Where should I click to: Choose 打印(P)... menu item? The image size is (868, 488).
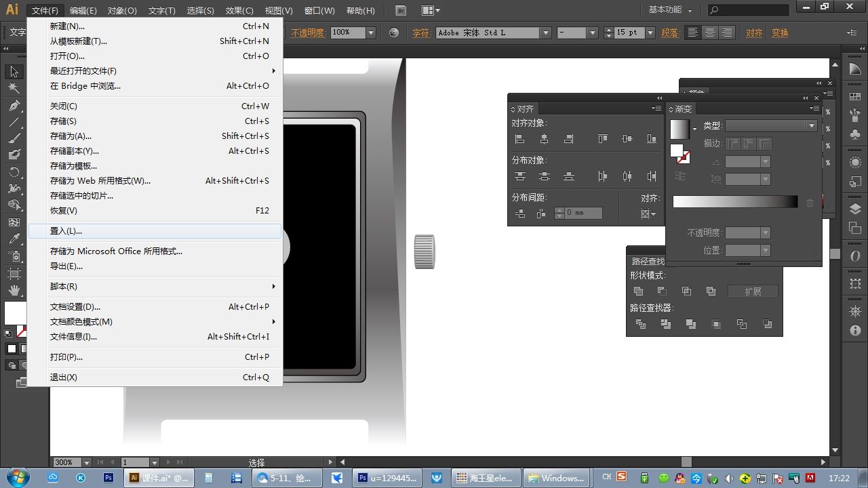(x=155, y=357)
